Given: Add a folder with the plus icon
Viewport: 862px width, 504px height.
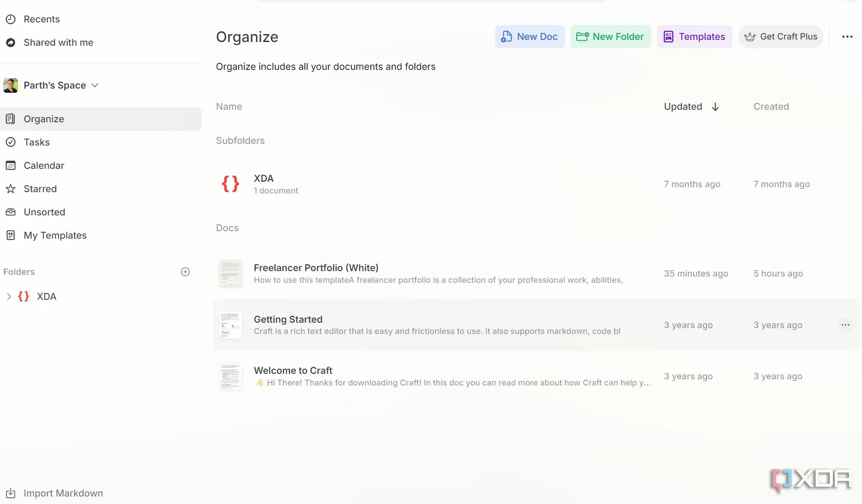Looking at the screenshot, I should click(186, 272).
